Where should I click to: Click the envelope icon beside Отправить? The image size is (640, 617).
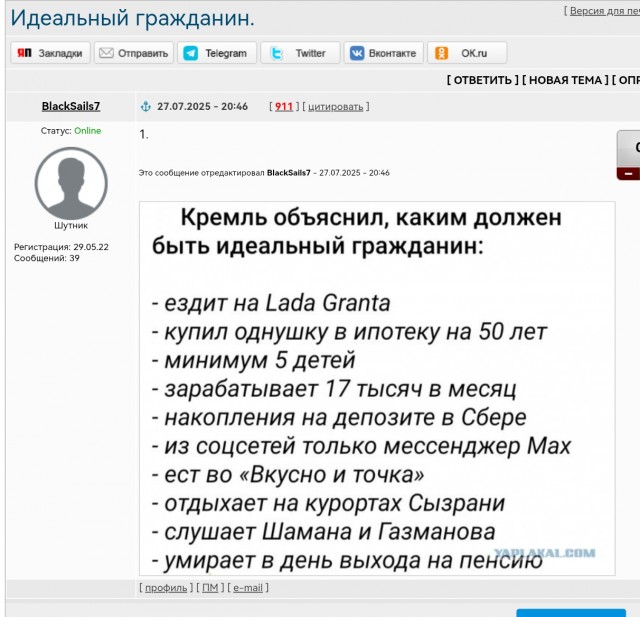106,53
